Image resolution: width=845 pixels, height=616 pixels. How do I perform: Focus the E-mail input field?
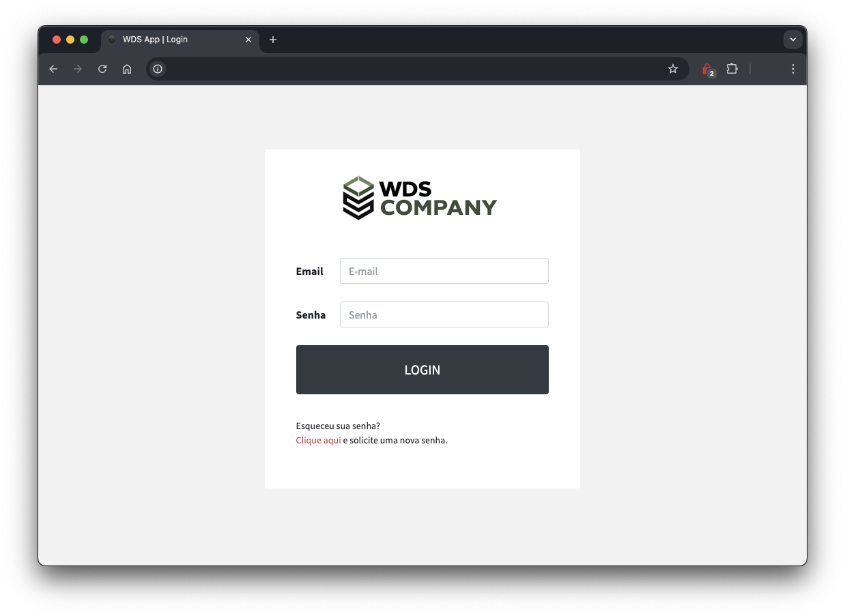tap(444, 271)
